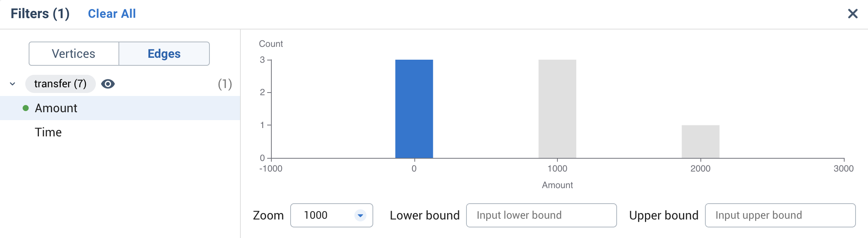Click the eye icon next to transfer
868x238 pixels.
[108, 84]
